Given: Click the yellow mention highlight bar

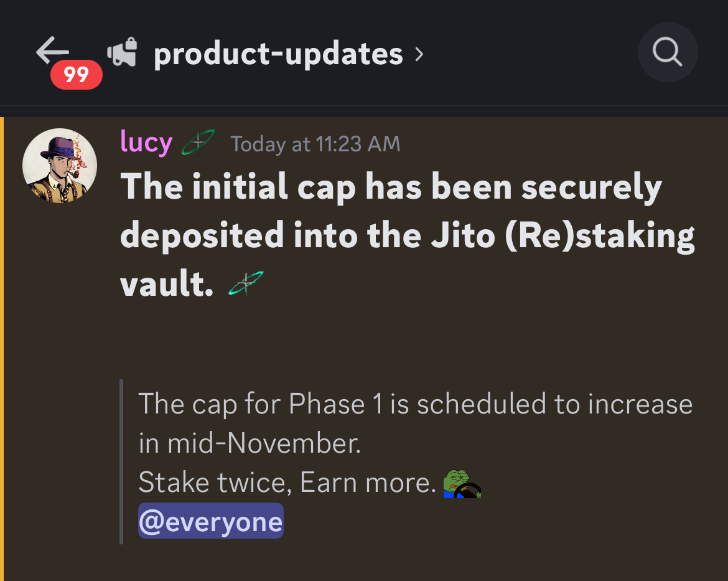Looking at the screenshot, I should point(2,349).
